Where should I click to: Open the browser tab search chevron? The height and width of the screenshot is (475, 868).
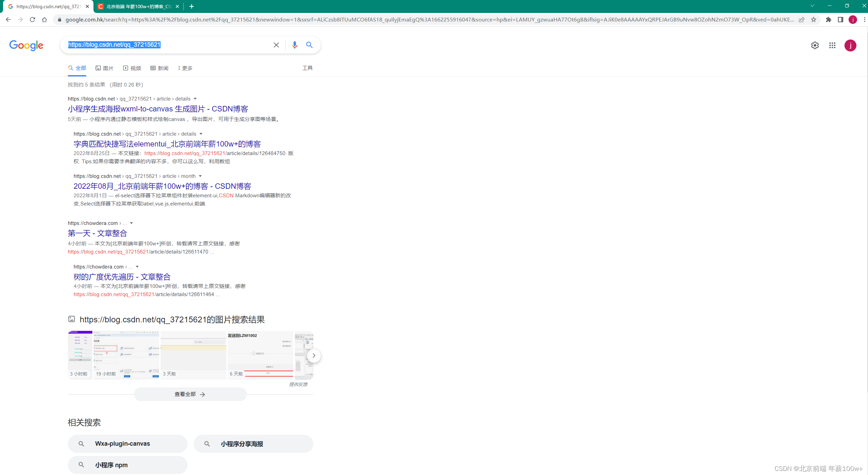coord(812,6)
